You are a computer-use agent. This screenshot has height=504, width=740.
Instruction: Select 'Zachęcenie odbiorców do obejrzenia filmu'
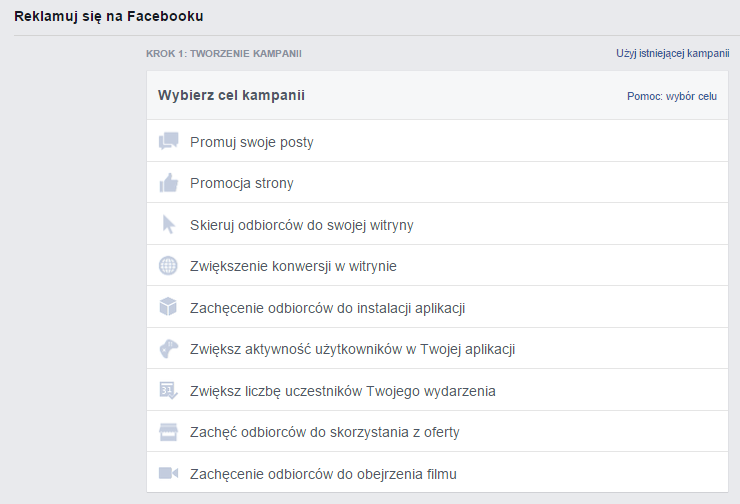[x=437, y=472]
